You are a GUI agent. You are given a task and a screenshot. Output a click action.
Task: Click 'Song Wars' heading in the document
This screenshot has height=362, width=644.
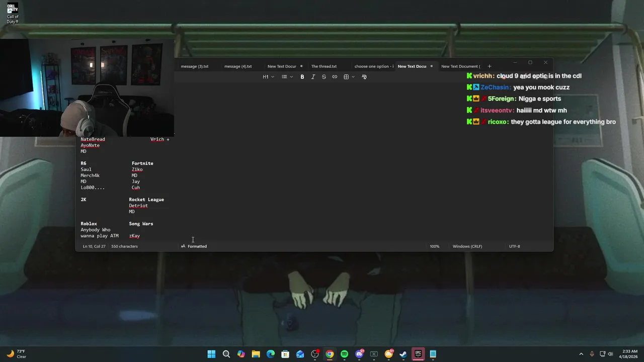pyautogui.click(x=141, y=224)
